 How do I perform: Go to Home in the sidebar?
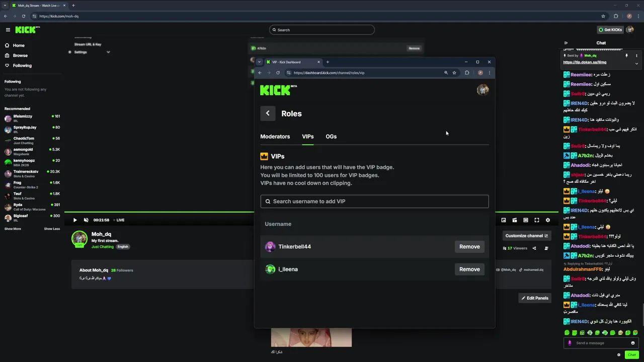(x=19, y=45)
